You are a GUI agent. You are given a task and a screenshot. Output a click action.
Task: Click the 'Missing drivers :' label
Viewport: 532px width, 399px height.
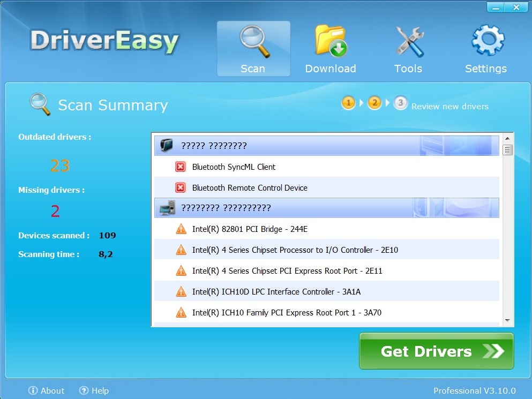51,190
